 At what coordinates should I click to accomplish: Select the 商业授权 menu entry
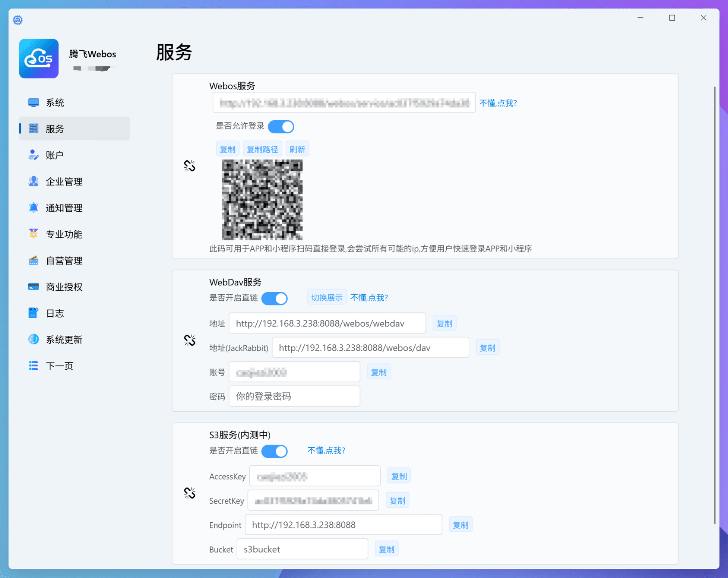(x=64, y=287)
